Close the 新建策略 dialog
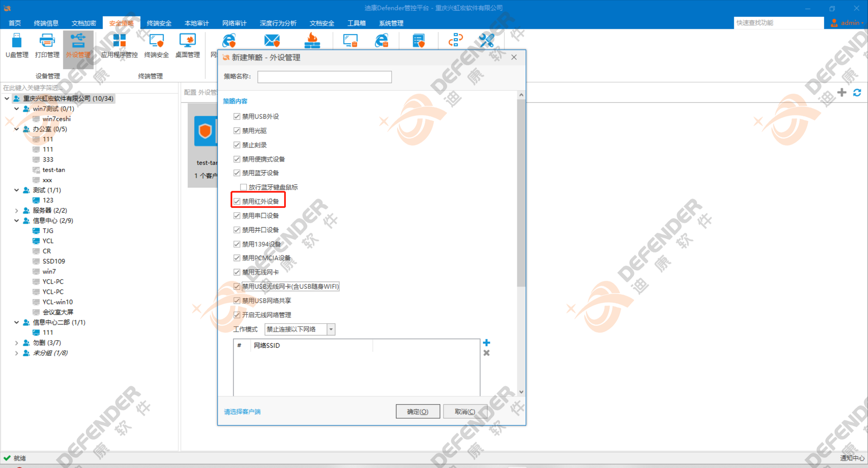Image resolution: width=868 pixels, height=468 pixels. (x=514, y=57)
